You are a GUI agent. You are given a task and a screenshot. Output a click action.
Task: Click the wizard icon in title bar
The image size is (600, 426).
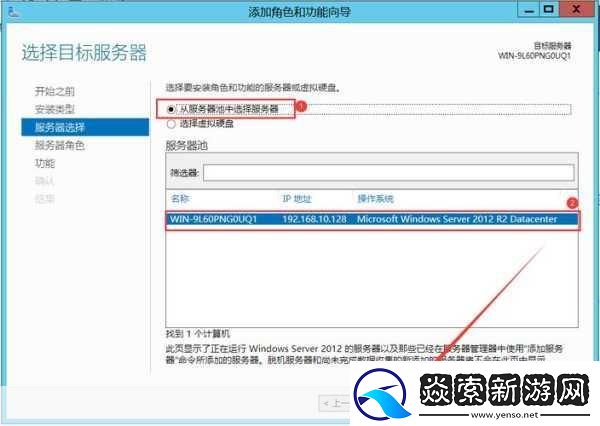click(14, 12)
